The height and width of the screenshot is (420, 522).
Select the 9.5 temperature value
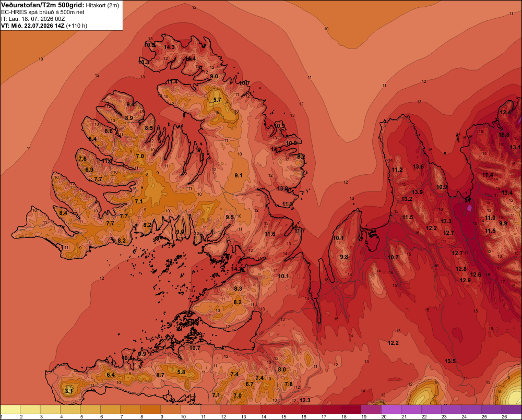click(230, 218)
